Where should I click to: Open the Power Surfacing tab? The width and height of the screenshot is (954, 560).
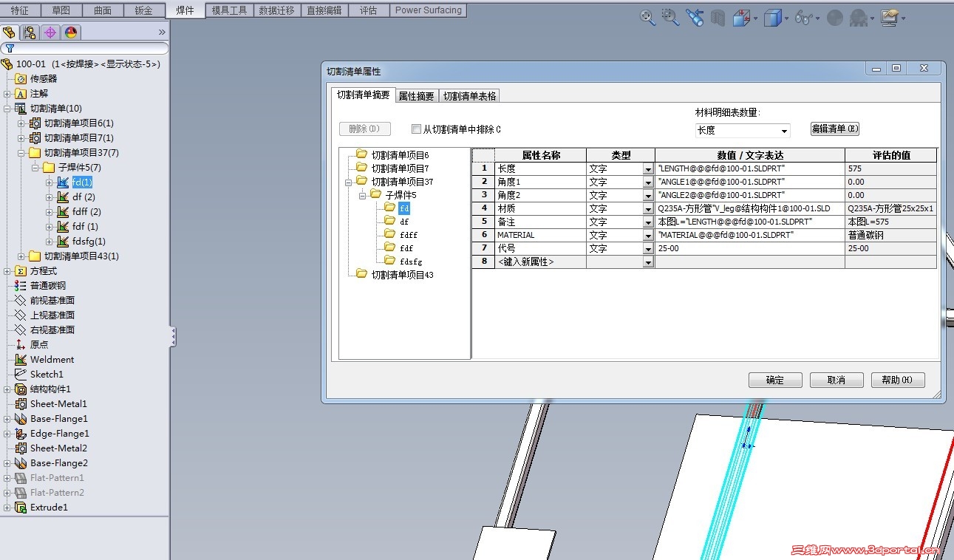[x=429, y=10]
